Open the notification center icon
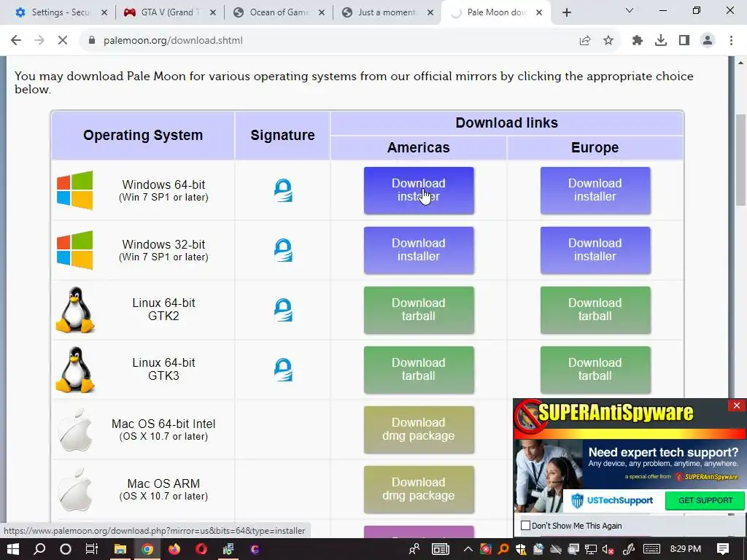Image resolution: width=747 pixels, height=560 pixels. pos(723,549)
